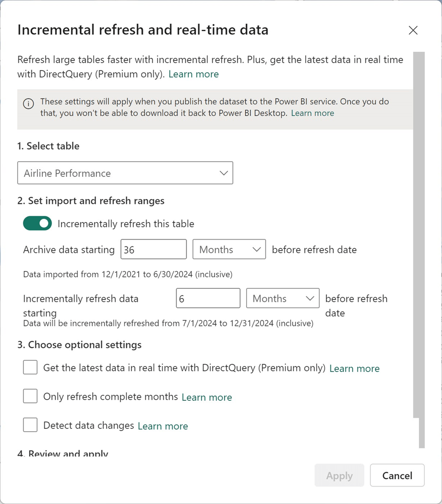Enable Get the latest data with DirectQuery
The image size is (442, 504).
point(30,367)
